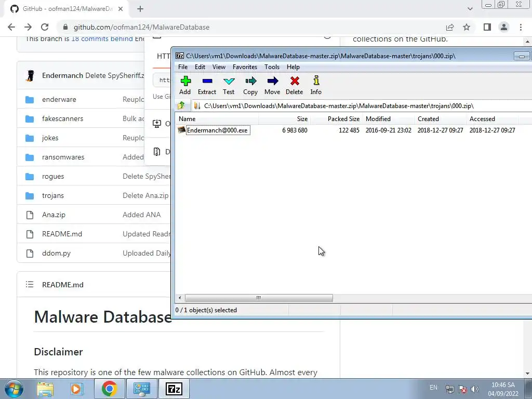The width and height of the screenshot is (532, 399).
Task: Open a new Chrome tab
Action: point(140,9)
